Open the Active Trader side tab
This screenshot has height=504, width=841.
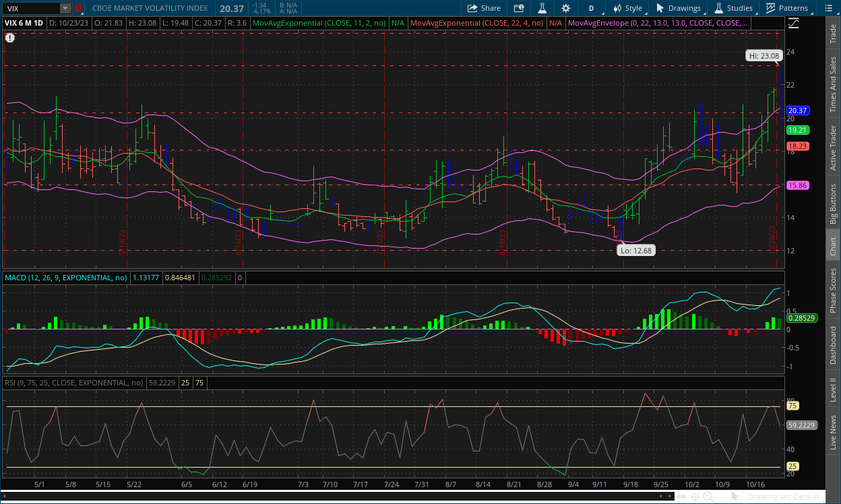point(834,148)
